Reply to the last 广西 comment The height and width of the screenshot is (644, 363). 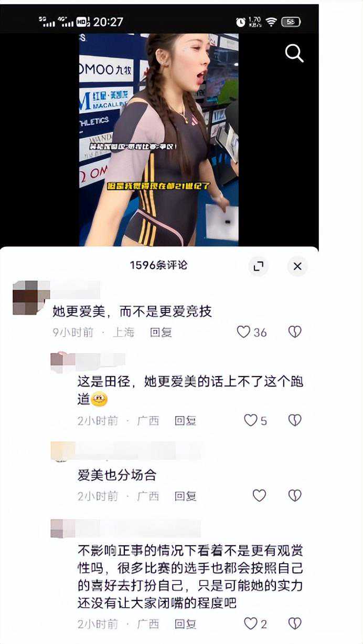186,624
